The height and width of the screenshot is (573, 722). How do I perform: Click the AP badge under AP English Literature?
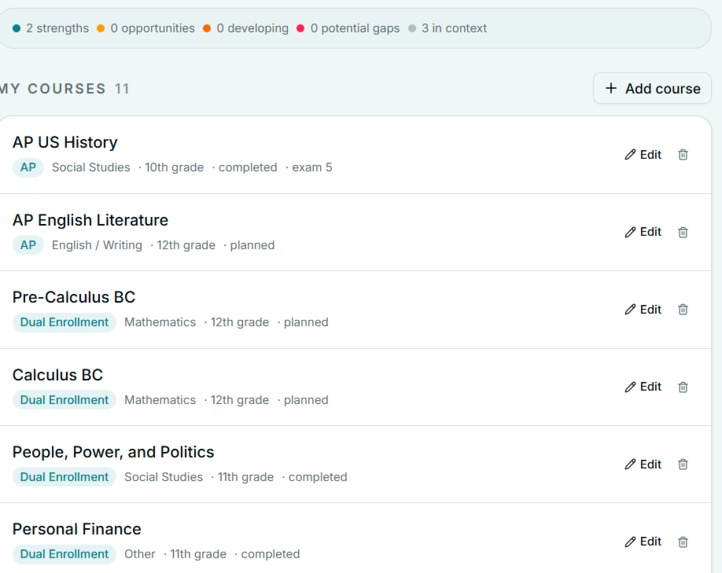click(x=28, y=245)
